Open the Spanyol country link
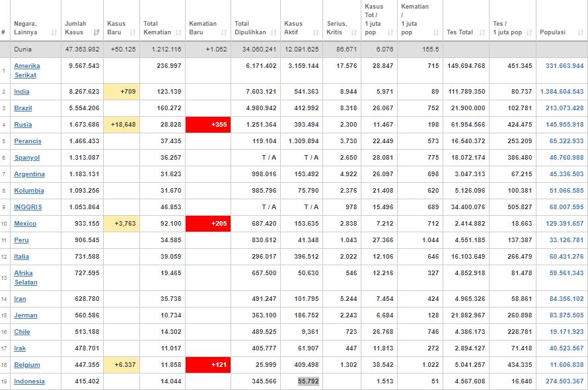Viewport: 588px width, 390px height. (x=26, y=158)
